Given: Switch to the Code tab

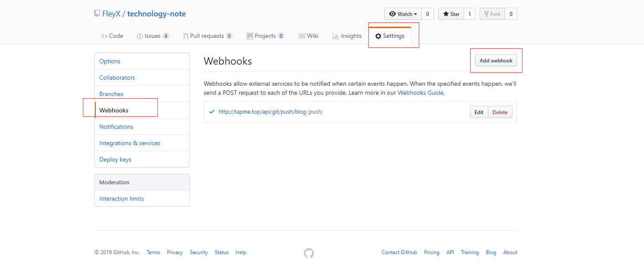Looking at the screenshot, I should click(112, 36).
